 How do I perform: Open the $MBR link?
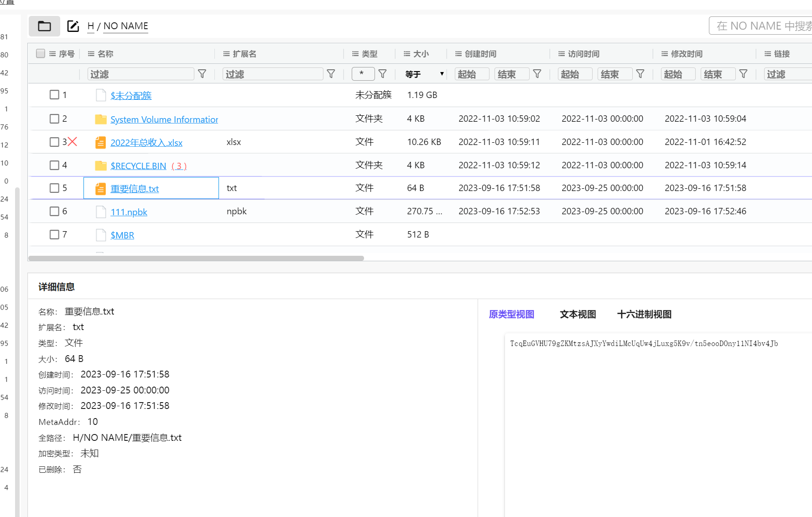(122, 235)
